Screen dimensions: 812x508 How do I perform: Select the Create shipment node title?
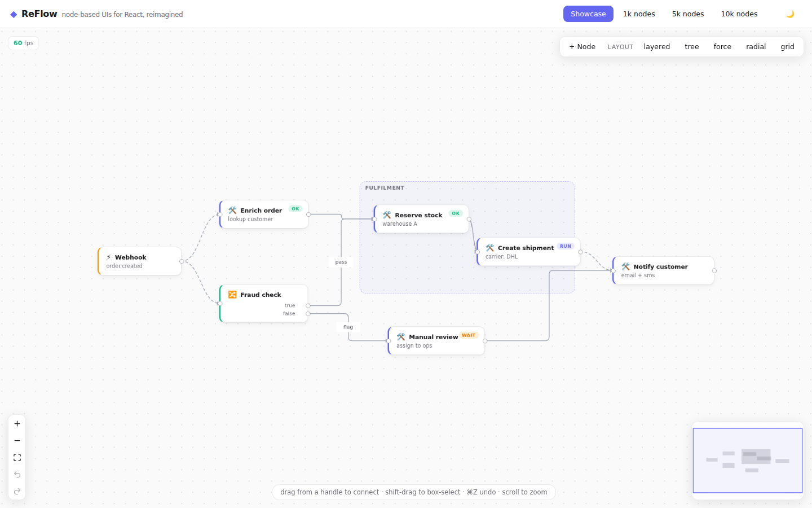[526, 248]
